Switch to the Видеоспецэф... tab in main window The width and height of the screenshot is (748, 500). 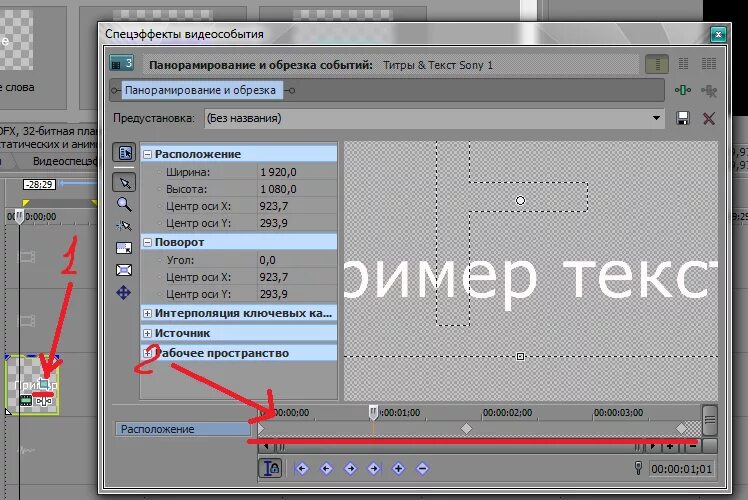pos(64,161)
